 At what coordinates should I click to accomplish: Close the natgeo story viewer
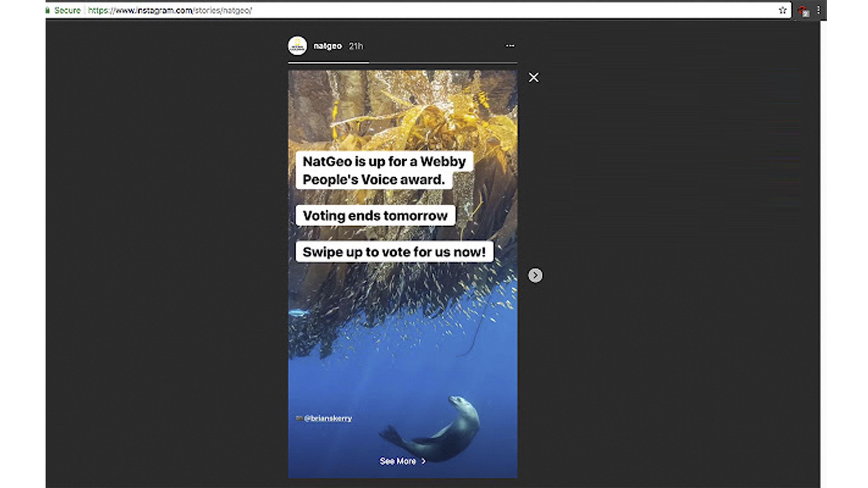click(x=533, y=77)
